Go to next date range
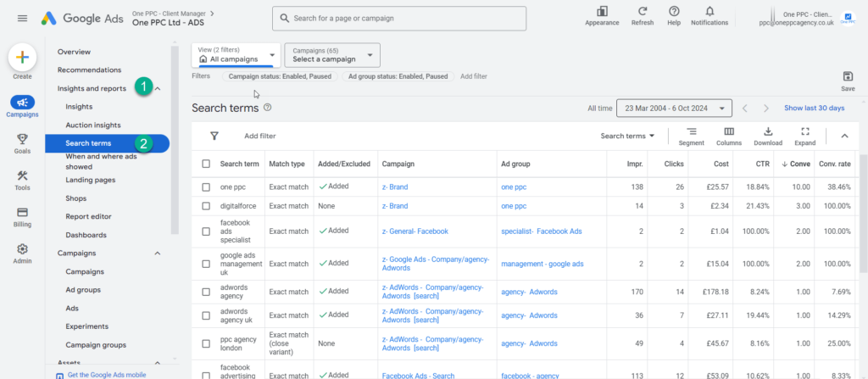 [766, 108]
